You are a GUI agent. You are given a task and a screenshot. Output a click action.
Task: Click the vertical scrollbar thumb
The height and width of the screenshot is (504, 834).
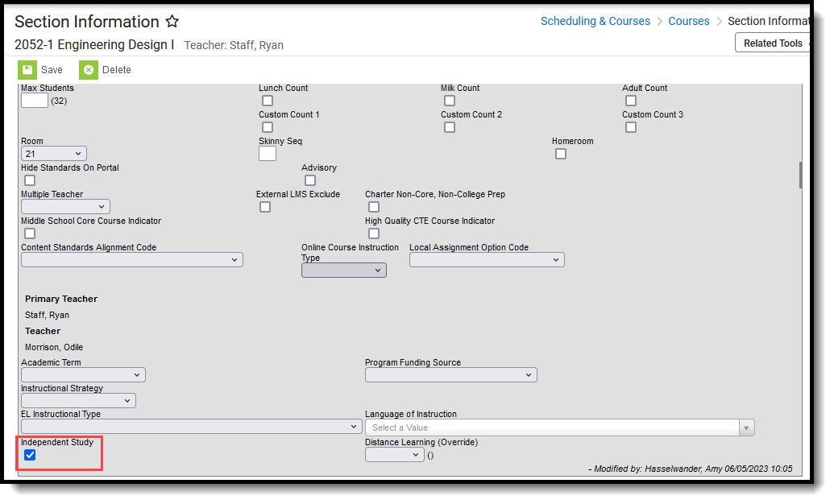(x=800, y=174)
